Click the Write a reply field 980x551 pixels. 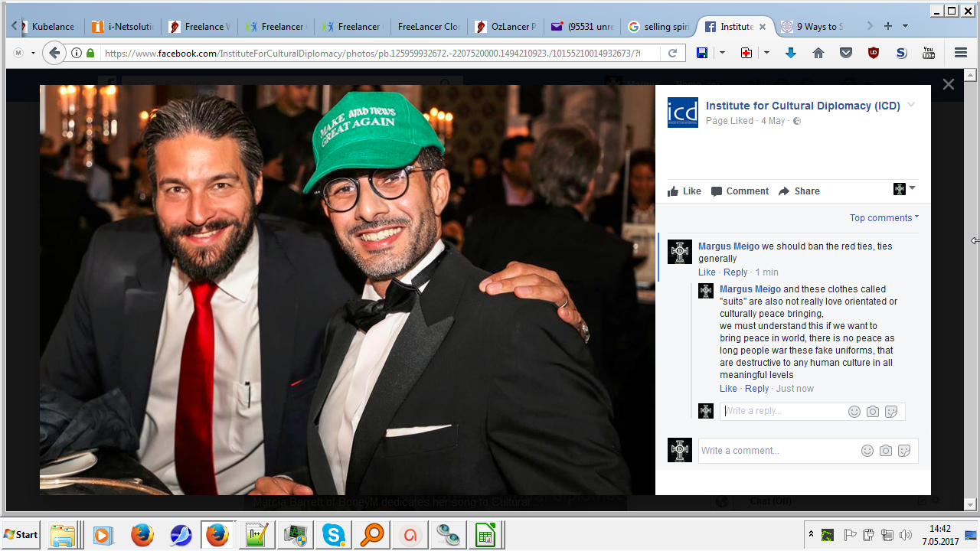812,412
